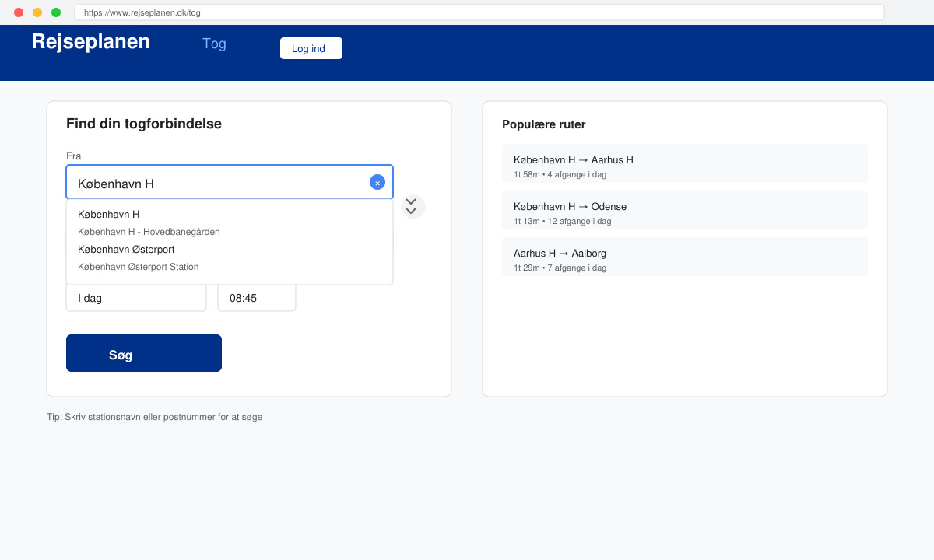Click the Populære ruter heading
Viewport: 934px width, 560px height.
coord(544,124)
